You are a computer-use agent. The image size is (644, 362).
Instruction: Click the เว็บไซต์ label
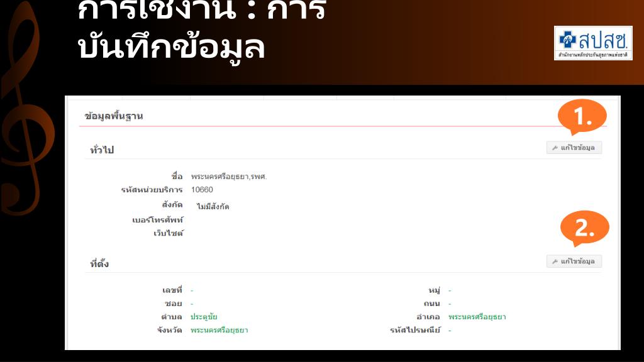[x=169, y=233]
